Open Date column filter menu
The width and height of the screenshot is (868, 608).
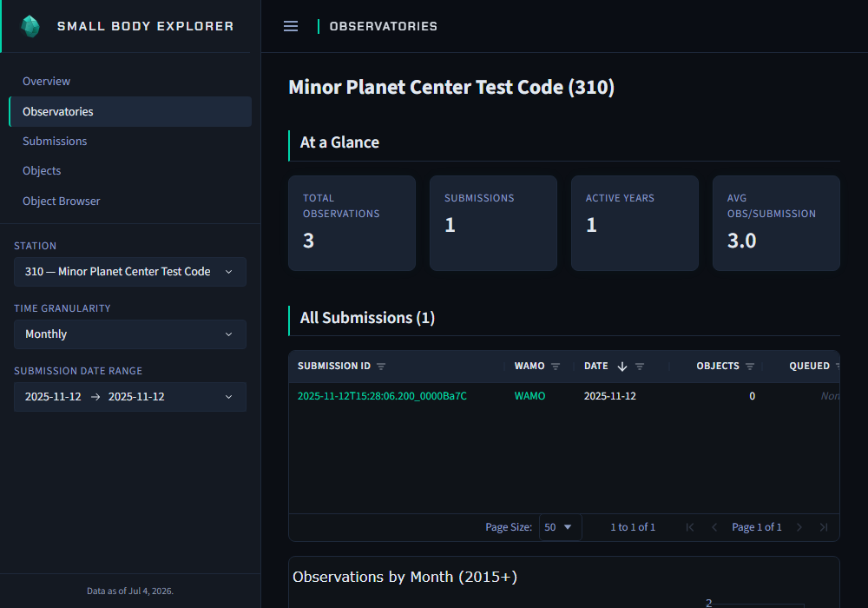click(x=640, y=366)
